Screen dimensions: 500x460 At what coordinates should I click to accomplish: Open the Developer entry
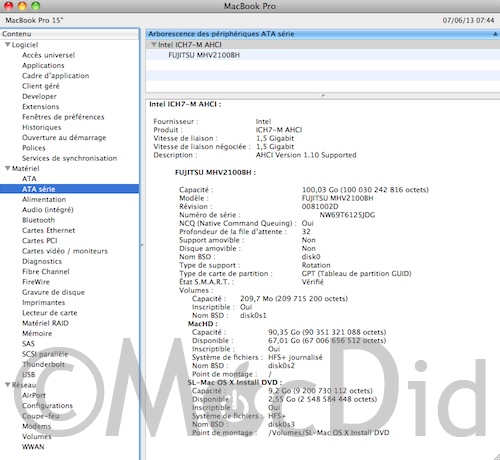coord(39,96)
